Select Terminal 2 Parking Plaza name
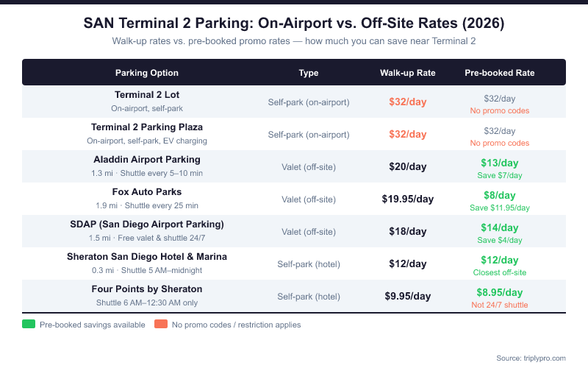The width and height of the screenshot is (588, 368). [147, 127]
